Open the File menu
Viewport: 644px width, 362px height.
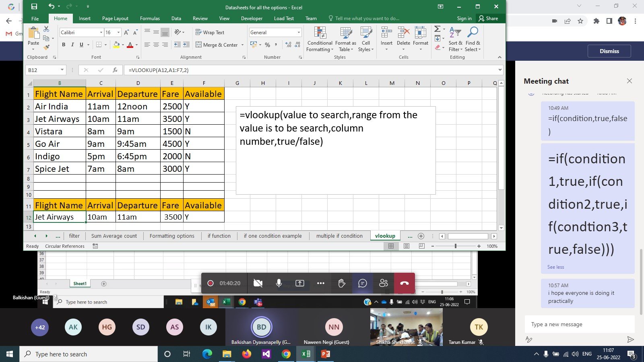35,19
